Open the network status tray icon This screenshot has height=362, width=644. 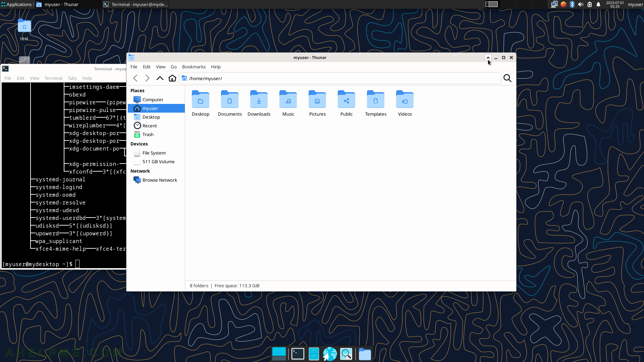554,4
